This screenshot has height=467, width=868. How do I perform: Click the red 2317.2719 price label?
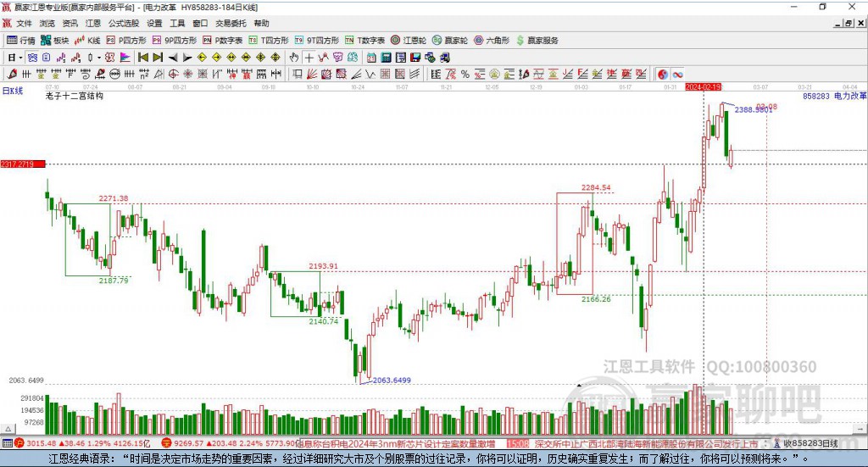[23, 164]
